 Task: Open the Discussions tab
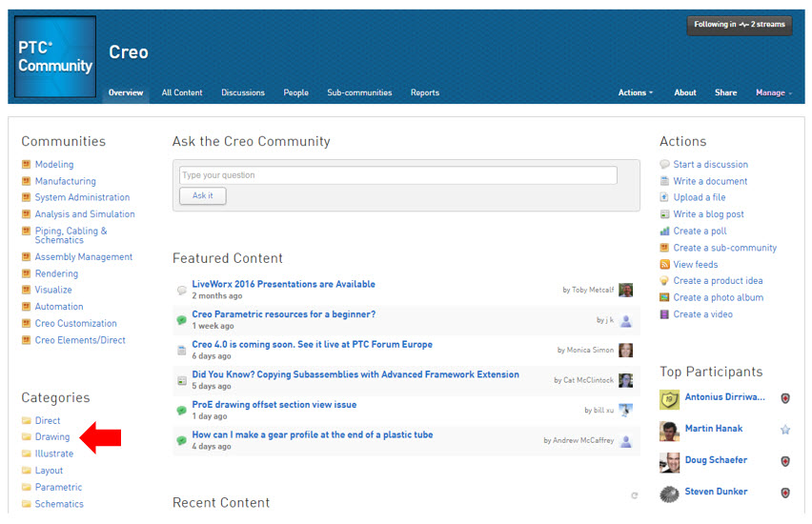pyautogui.click(x=243, y=92)
